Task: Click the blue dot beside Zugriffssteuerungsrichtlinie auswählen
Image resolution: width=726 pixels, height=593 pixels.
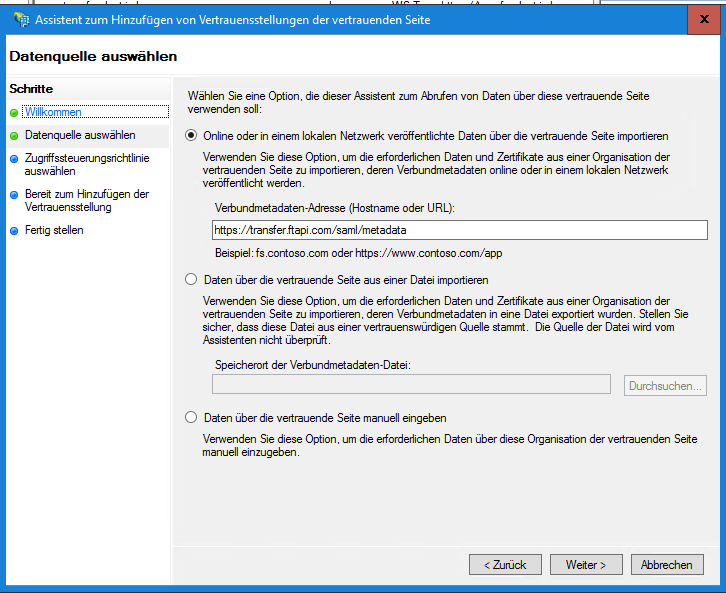Action: click(14, 157)
